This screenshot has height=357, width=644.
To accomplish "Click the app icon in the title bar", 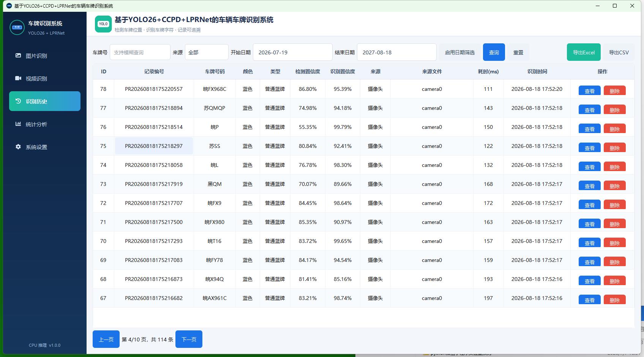I will pyautogui.click(x=9, y=6).
